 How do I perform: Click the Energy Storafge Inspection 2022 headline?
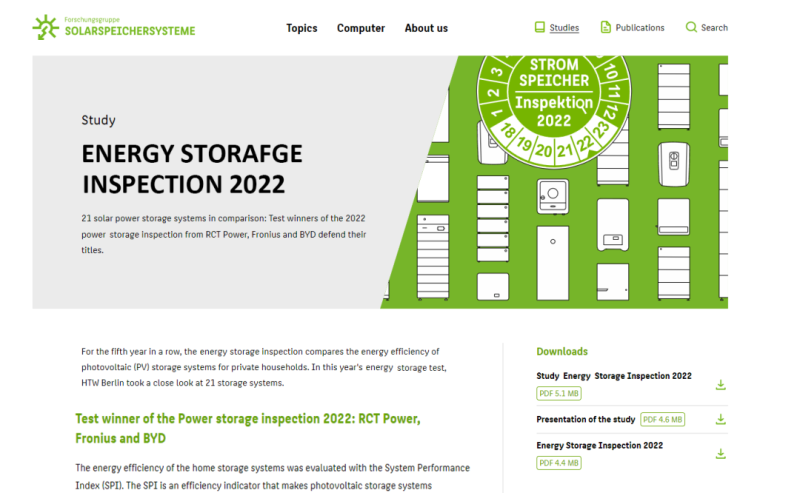[191, 169]
